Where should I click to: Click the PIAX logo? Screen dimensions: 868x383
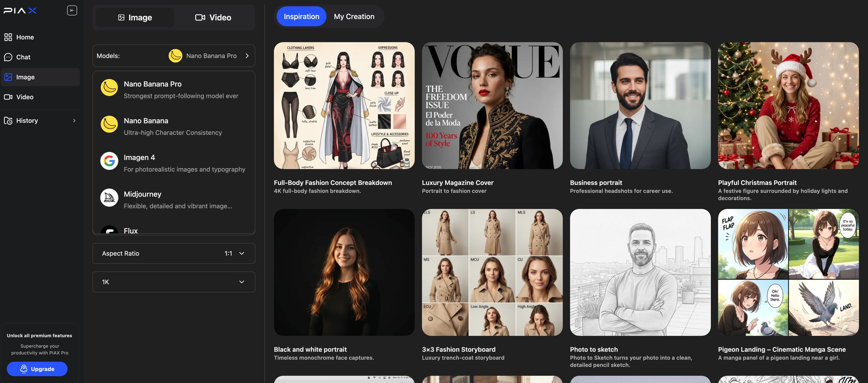point(20,11)
